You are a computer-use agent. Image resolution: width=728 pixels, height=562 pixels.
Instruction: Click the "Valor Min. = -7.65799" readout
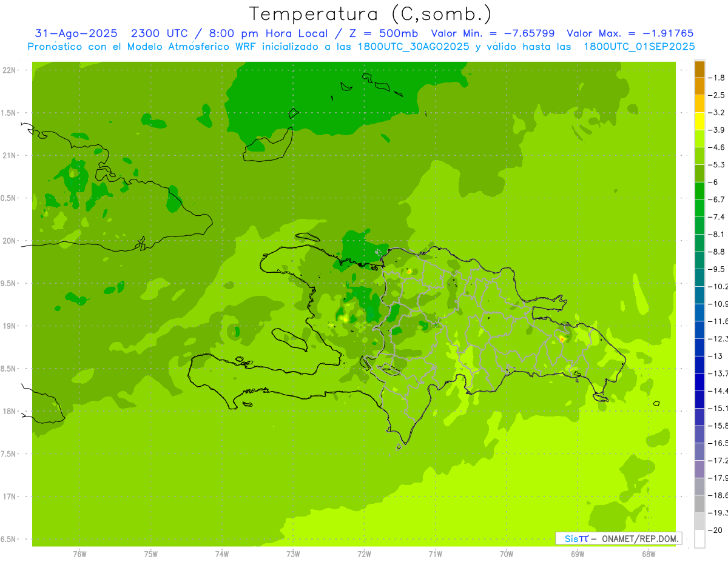[493, 33]
